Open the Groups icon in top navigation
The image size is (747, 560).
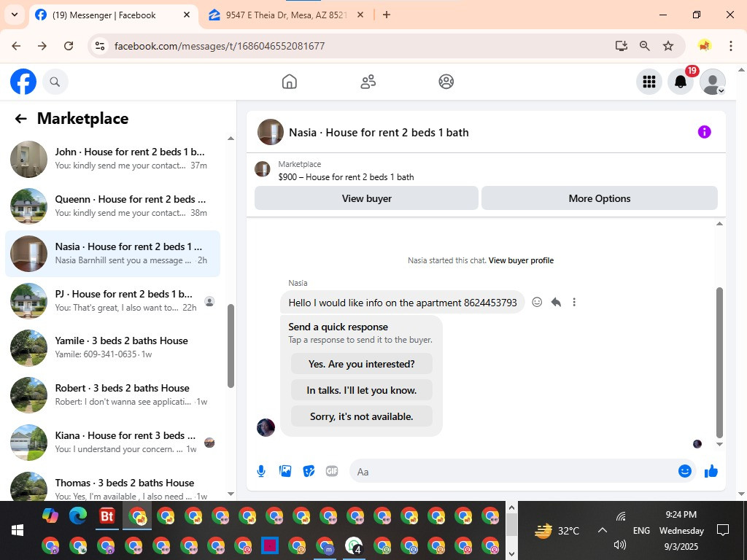pyautogui.click(x=446, y=82)
